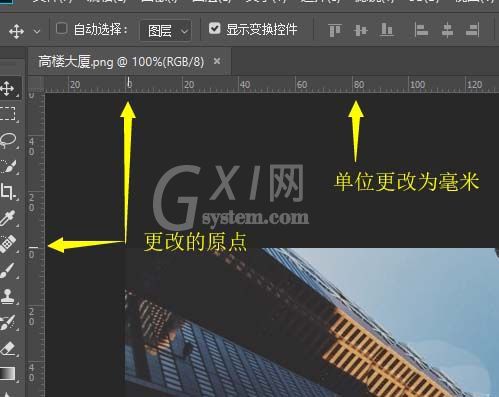This screenshot has height=397, width=499.
Task: Enable the 自动选择 checkbox
Action: coord(61,29)
